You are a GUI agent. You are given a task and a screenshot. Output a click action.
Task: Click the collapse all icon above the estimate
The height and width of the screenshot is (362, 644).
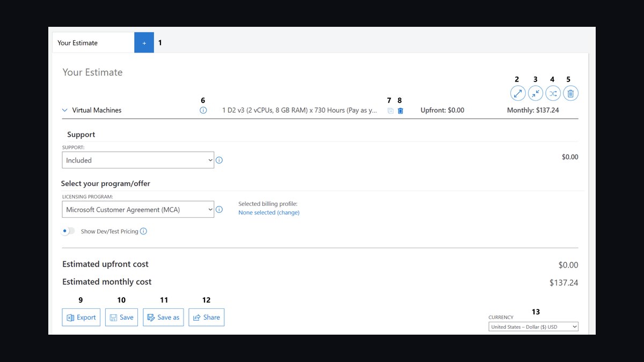click(x=535, y=93)
